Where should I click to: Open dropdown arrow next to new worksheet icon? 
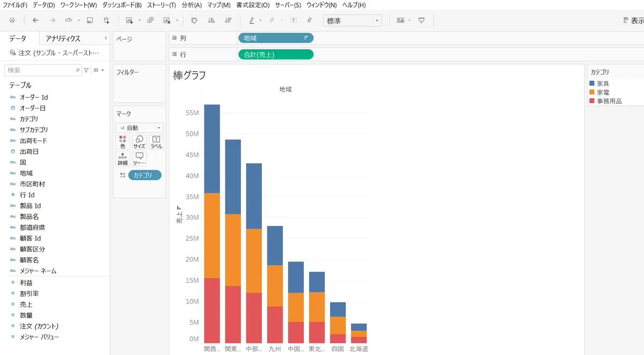click(140, 20)
